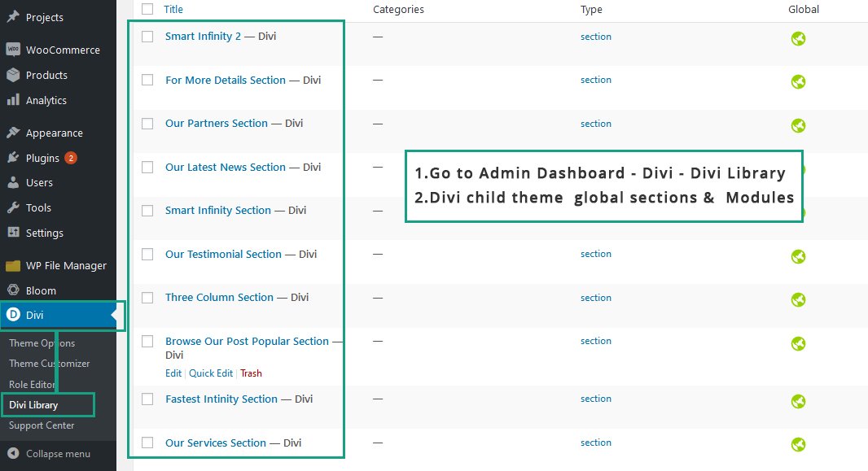Click Edit under Browse Our Post Popular Section
This screenshot has height=471, width=868.
[173, 373]
